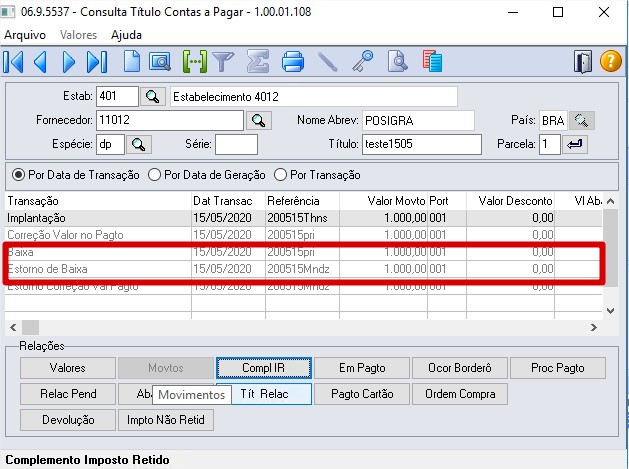Screen dimensions: 629x469
Task: Click the grid vertical scroll up arrow
Action: click(x=611, y=201)
